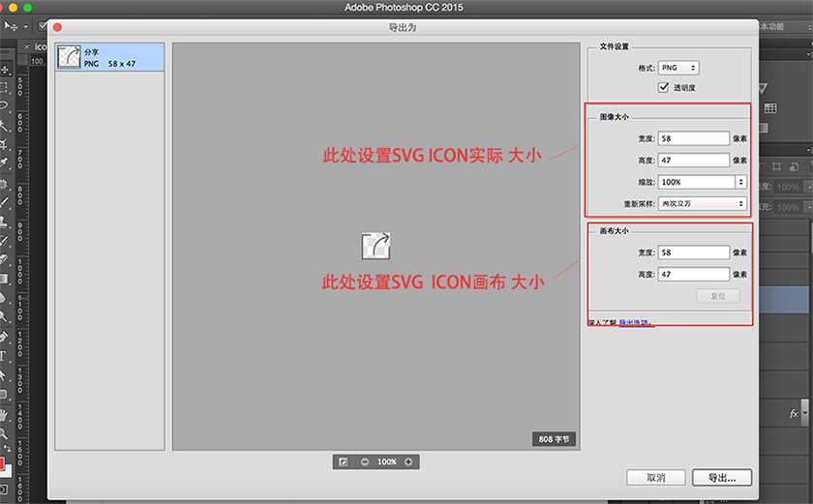Click the fx layer style icon
The height and width of the screenshot is (504, 813).
(794, 413)
